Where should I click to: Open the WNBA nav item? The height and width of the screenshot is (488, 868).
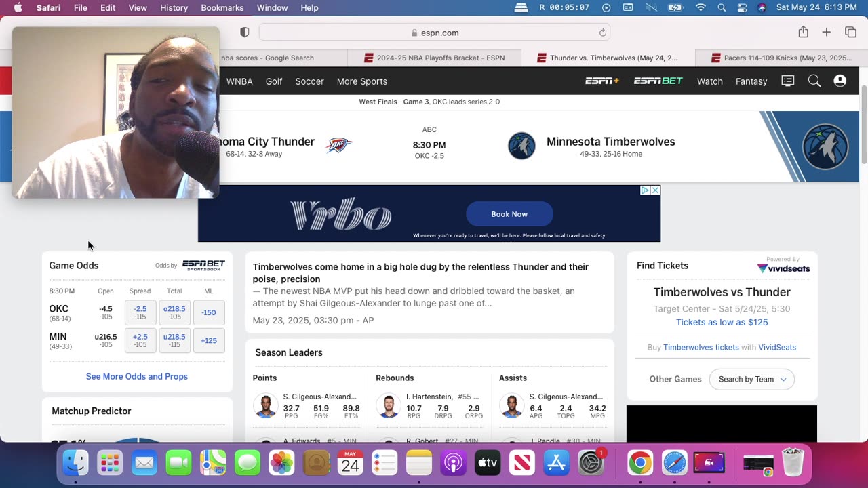tap(239, 81)
